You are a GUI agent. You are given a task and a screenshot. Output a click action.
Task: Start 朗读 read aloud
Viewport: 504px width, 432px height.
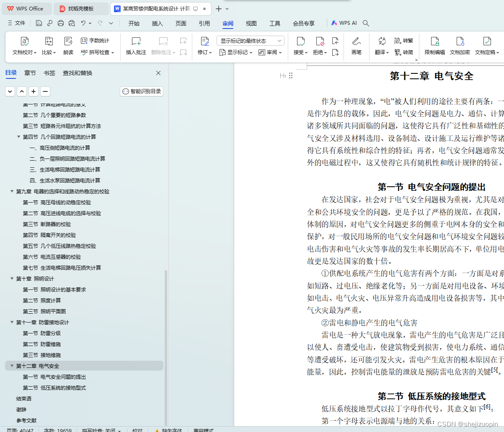[68, 41]
